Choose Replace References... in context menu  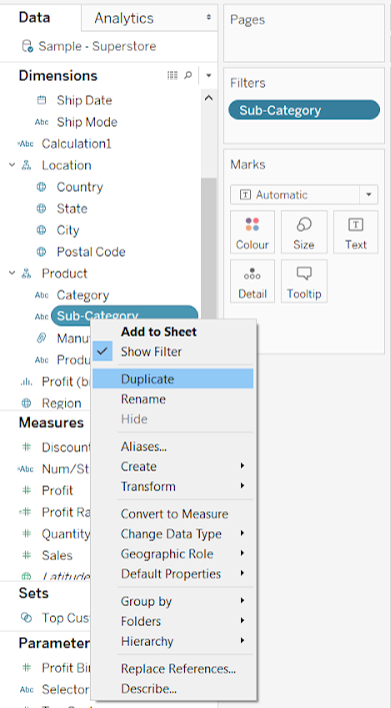pos(174,669)
